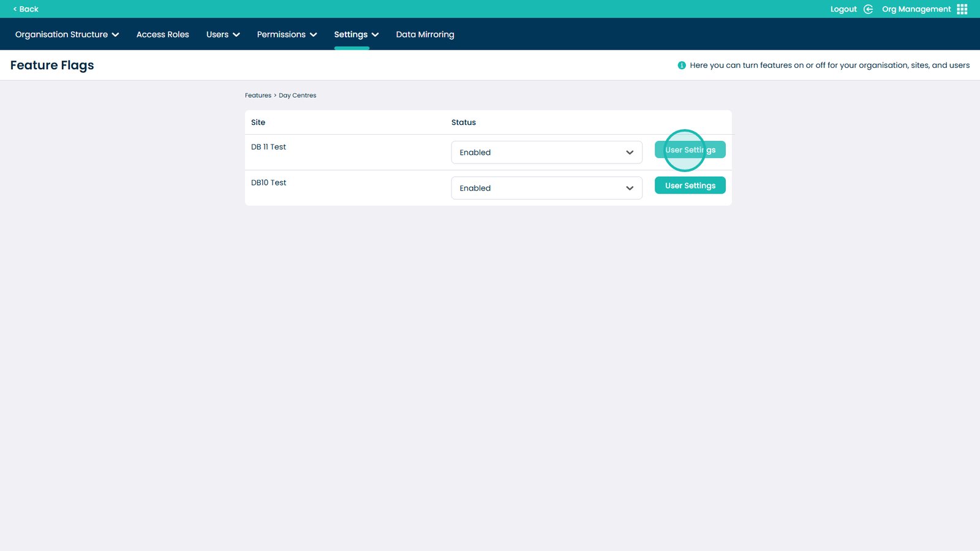Click the Features breadcrumb link
The width and height of the screenshot is (980, 551).
click(258, 95)
